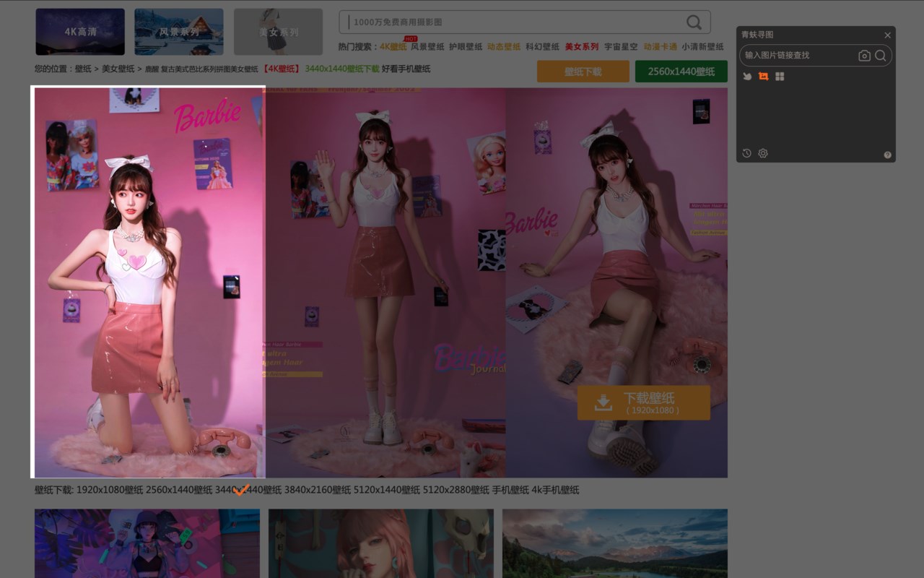Open the 4K高清 category banner
This screenshot has width=924, height=578.
(x=80, y=32)
